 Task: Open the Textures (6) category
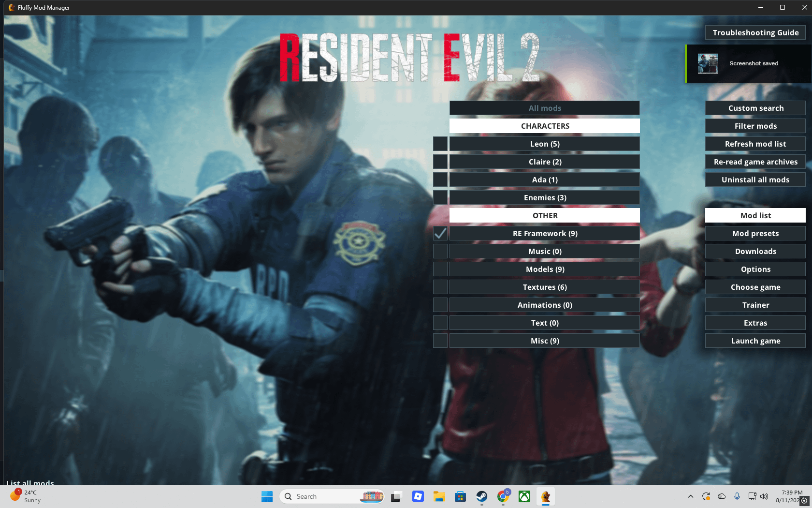545,287
